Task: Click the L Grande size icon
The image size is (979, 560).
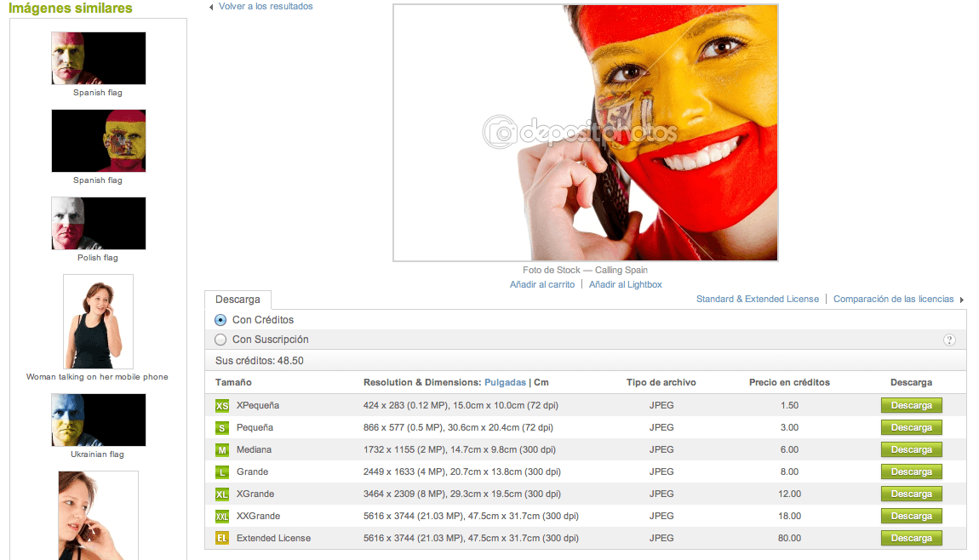Action: pyautogui.click(x=222, y=472)
